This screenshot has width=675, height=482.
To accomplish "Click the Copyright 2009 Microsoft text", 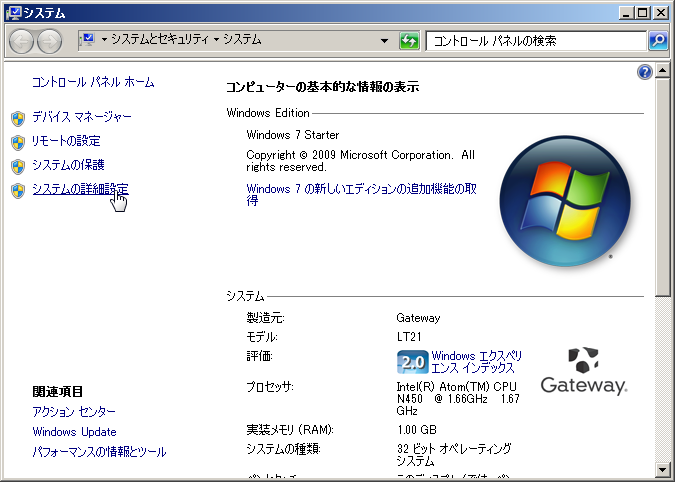I will point(360,161).
